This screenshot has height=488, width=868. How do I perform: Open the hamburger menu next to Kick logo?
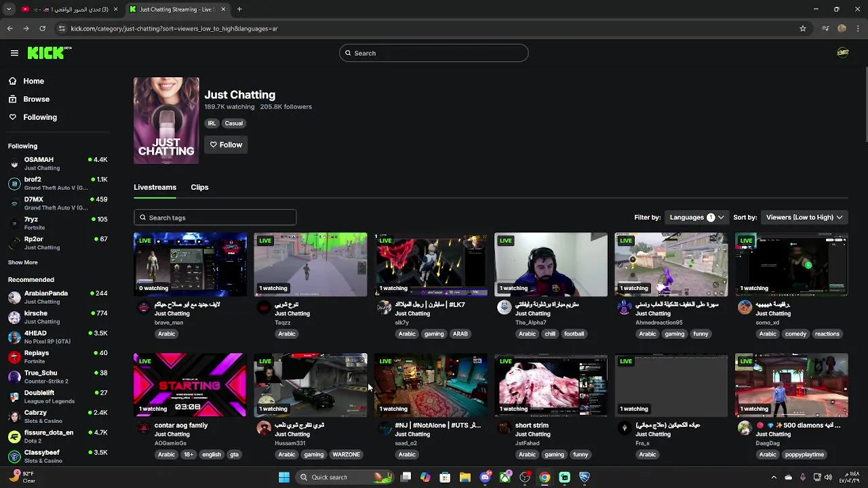(14, 53)
